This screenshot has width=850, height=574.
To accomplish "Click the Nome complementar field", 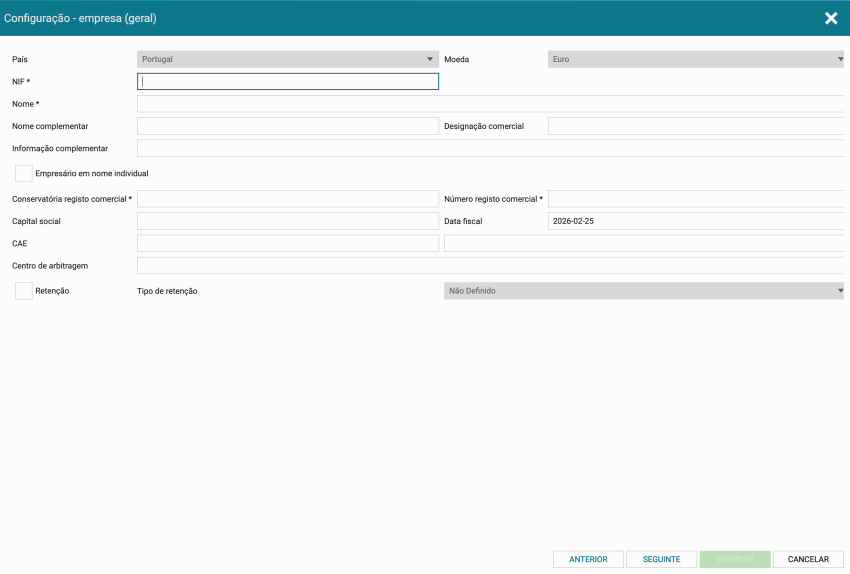I will (287, 126).
